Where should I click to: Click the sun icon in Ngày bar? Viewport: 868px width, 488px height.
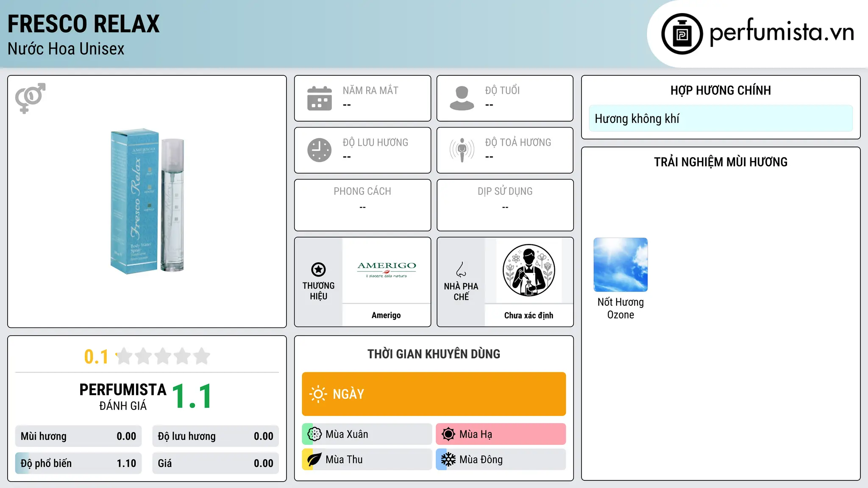click(318, 394)
